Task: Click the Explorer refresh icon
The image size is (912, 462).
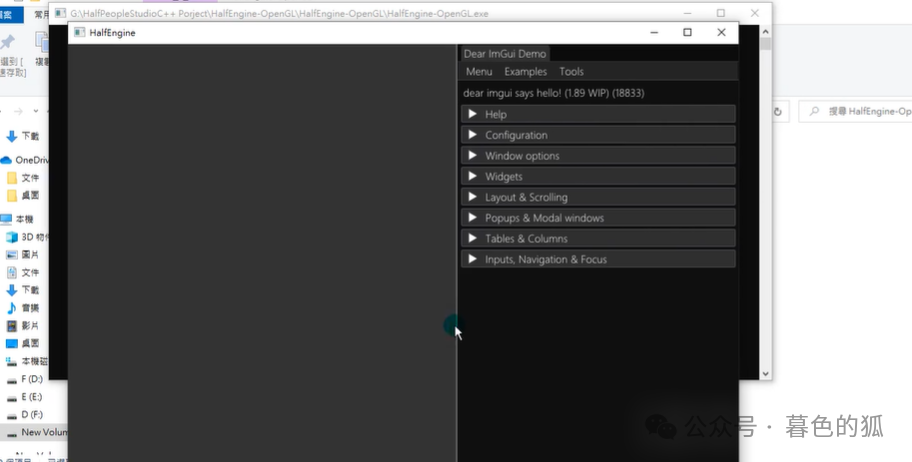Action: coord(778,112)
